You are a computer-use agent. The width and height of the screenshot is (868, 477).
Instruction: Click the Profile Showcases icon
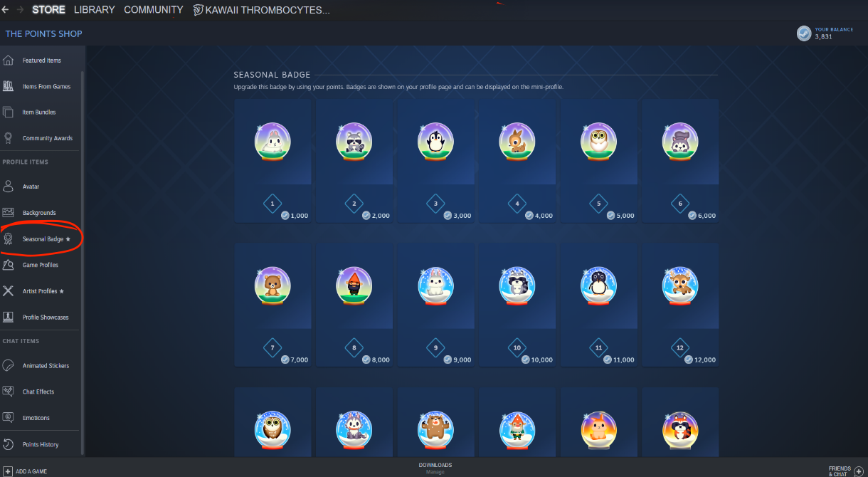(9, 317)
